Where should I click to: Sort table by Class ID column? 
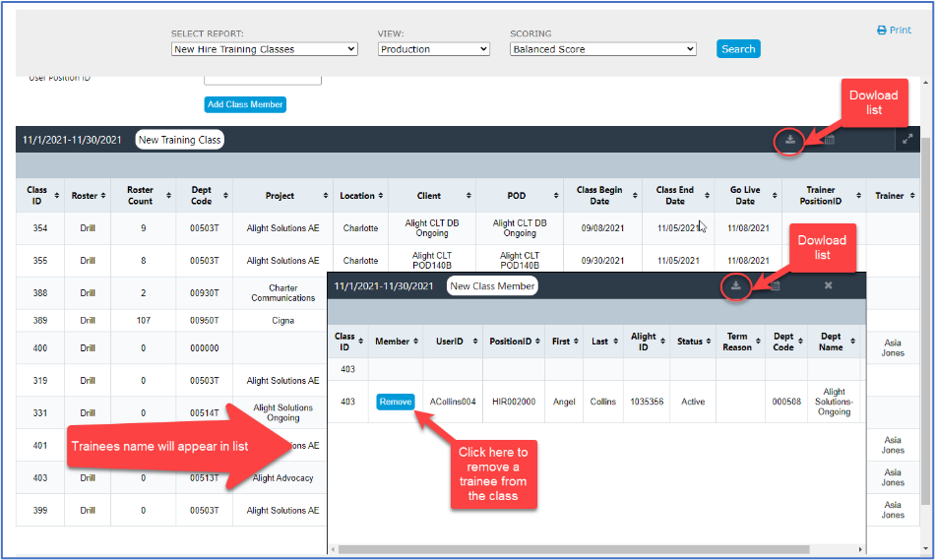[x=37, y=196]
